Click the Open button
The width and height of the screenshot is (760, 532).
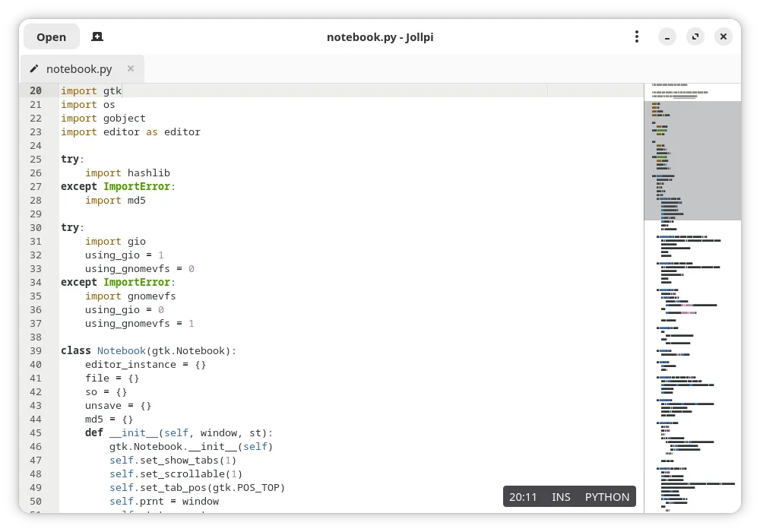[x=52, y=36]
